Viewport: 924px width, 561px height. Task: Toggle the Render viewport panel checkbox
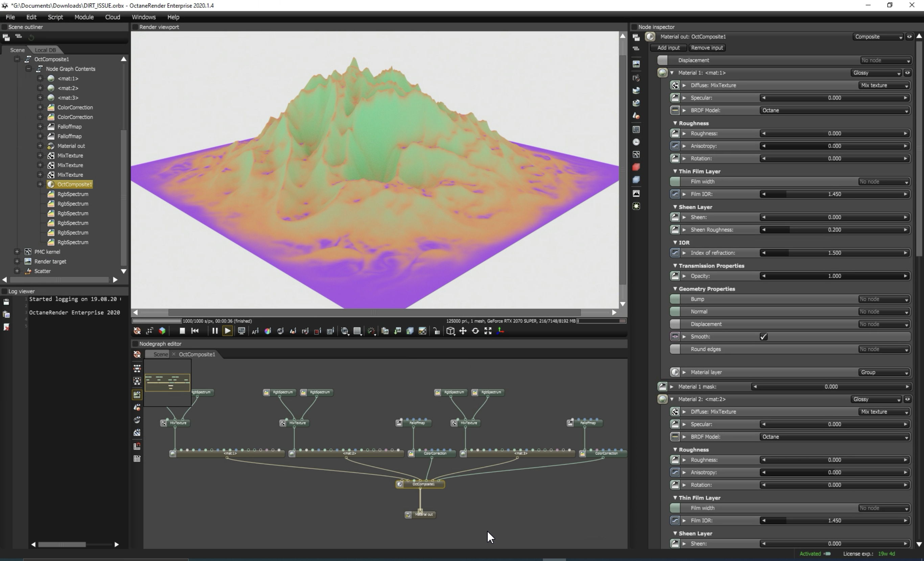[135, 27]
